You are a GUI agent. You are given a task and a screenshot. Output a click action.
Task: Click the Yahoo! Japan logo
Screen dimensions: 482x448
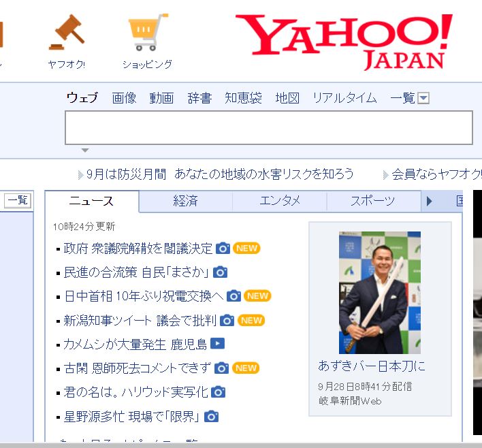click(344, 42)
